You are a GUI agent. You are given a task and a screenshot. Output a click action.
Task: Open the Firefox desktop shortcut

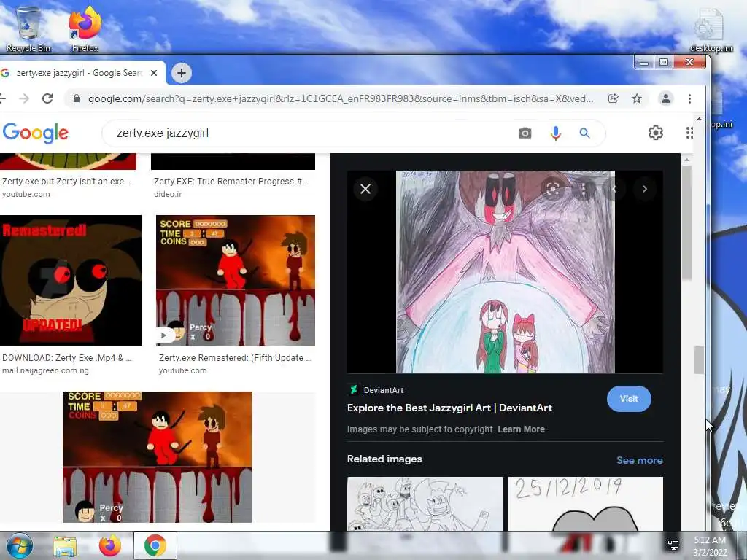pos(85,28)
